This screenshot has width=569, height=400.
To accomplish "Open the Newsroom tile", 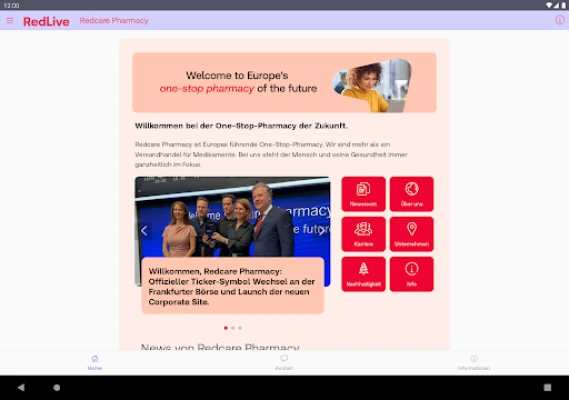I will [x=363, y=194].
